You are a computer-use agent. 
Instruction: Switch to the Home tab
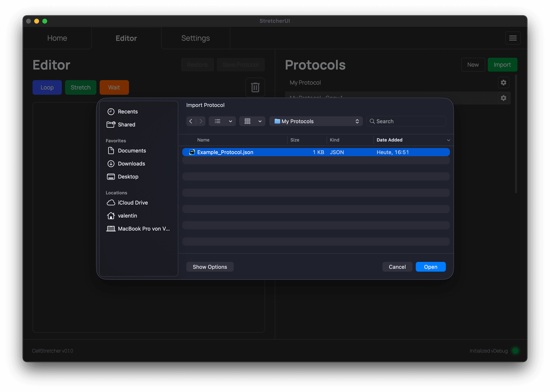click(x=57, y=38)
